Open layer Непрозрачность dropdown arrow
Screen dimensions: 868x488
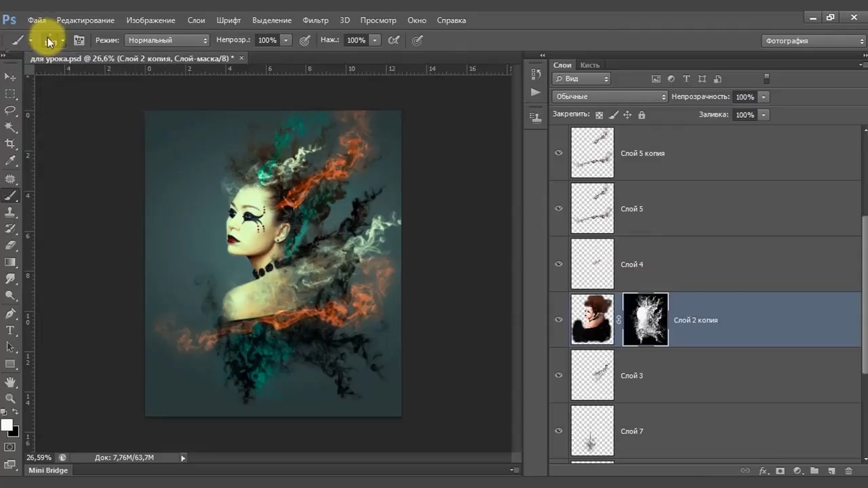pyautogui.click(x=764, y=97)
